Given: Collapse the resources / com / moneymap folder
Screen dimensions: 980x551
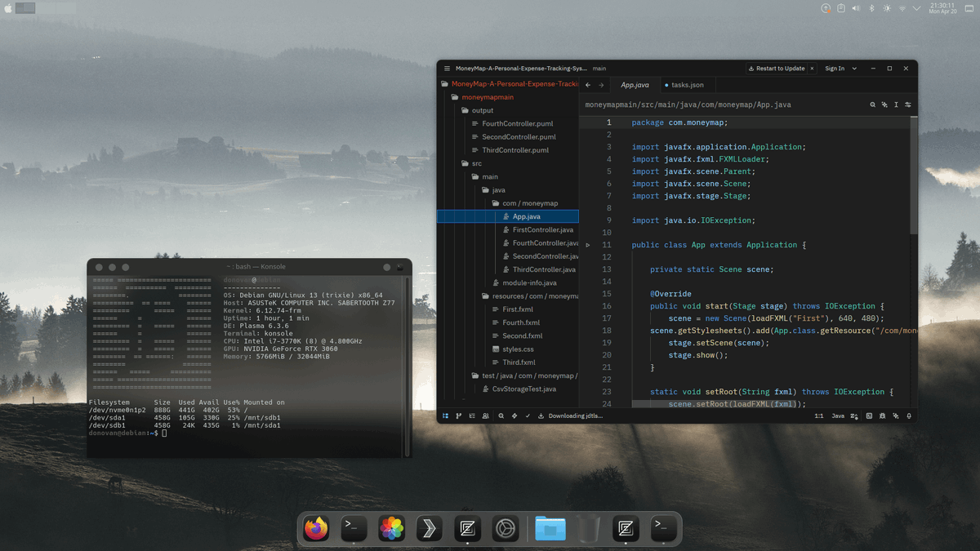Looking at the screenshot, I should pyautogui.click(x=508, y=296).
